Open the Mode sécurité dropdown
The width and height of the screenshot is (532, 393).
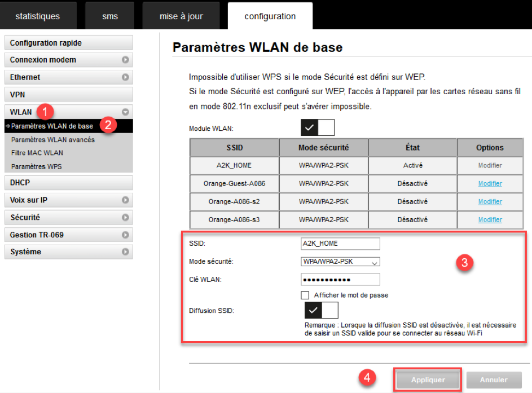click(x=340, y=262)
